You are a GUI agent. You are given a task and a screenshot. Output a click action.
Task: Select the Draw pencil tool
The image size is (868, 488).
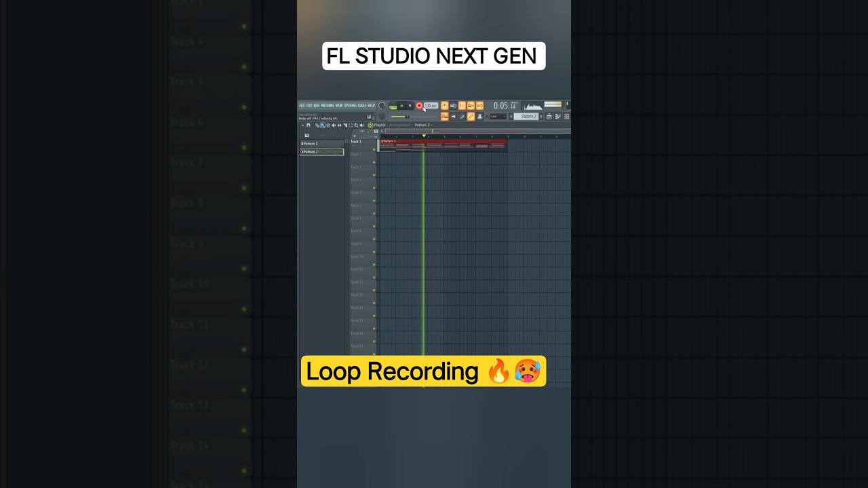(317, 125)
